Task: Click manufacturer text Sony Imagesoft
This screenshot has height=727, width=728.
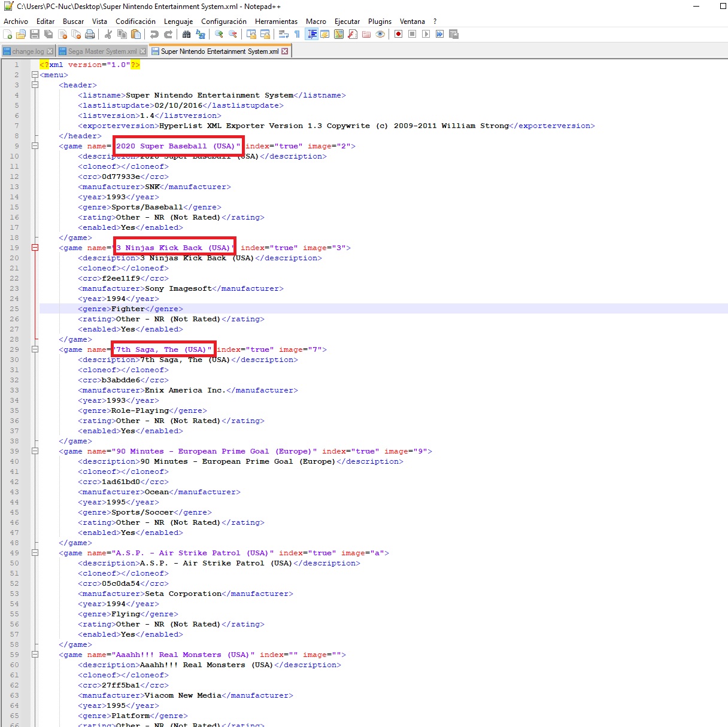Action: pos(178,288)
